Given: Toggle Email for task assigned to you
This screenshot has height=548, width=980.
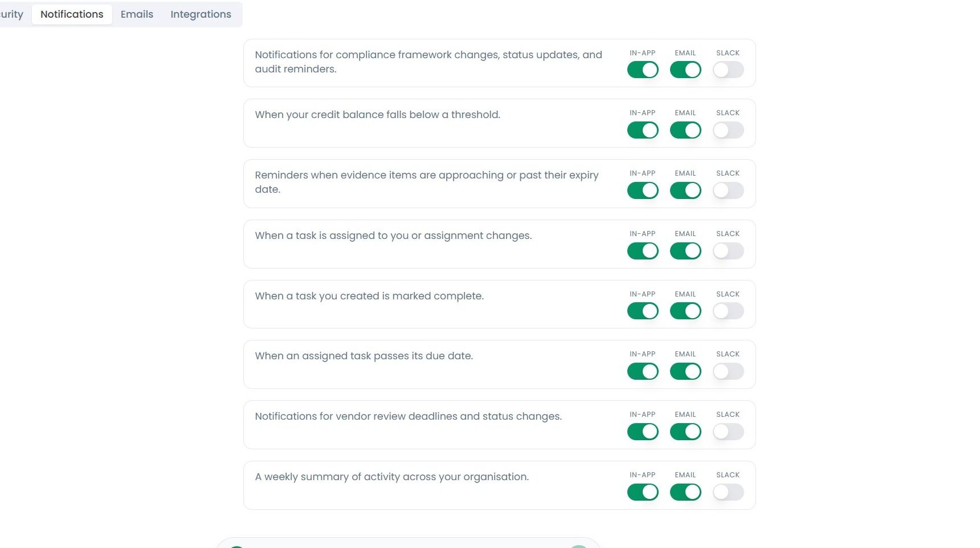Looking at the screenshot, I should coord(685,251).
